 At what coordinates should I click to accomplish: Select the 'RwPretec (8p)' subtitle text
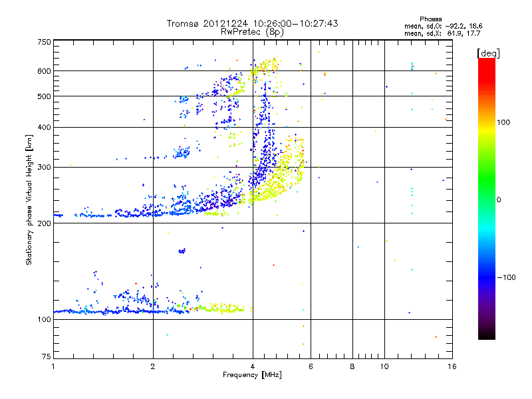pos(252,32)
